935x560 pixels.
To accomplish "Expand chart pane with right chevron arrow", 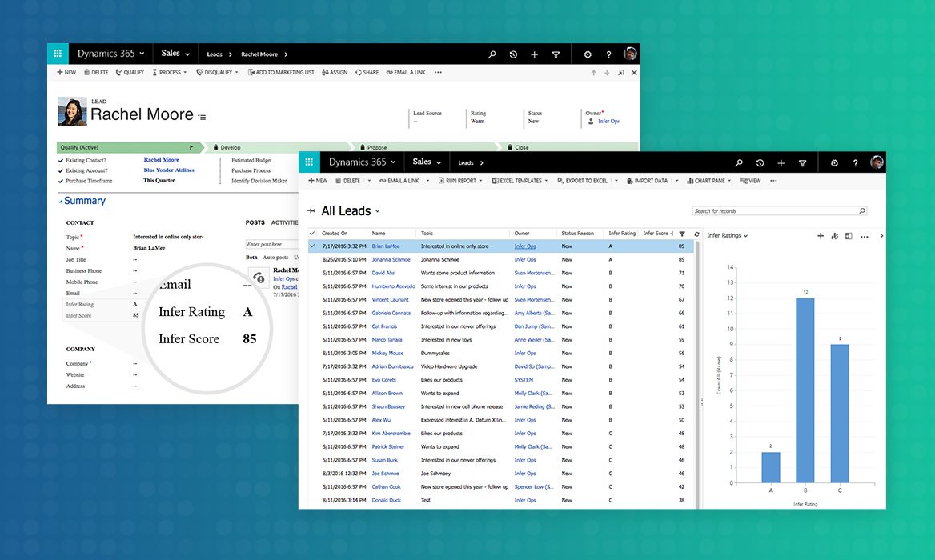I will point(882,236).
